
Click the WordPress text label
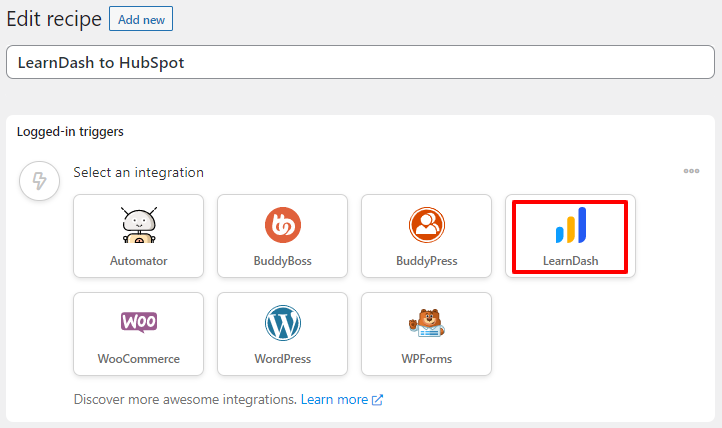(283, 359)
